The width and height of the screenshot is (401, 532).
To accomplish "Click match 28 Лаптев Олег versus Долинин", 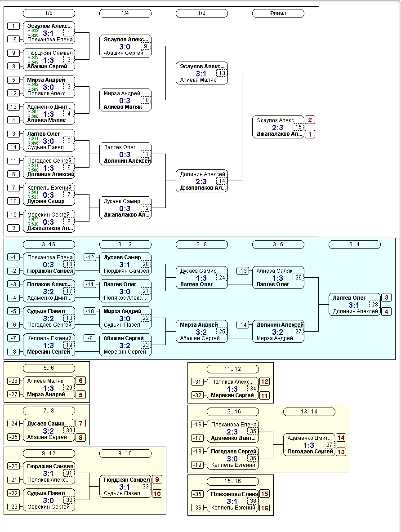I will (x=355, y=305).
